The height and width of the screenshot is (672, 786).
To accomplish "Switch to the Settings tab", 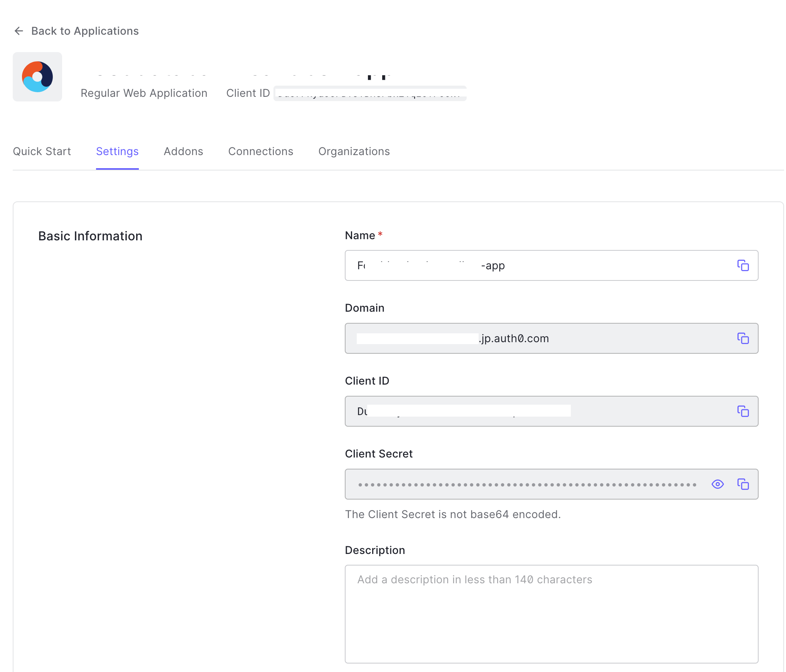I will [x=117, y=151].
